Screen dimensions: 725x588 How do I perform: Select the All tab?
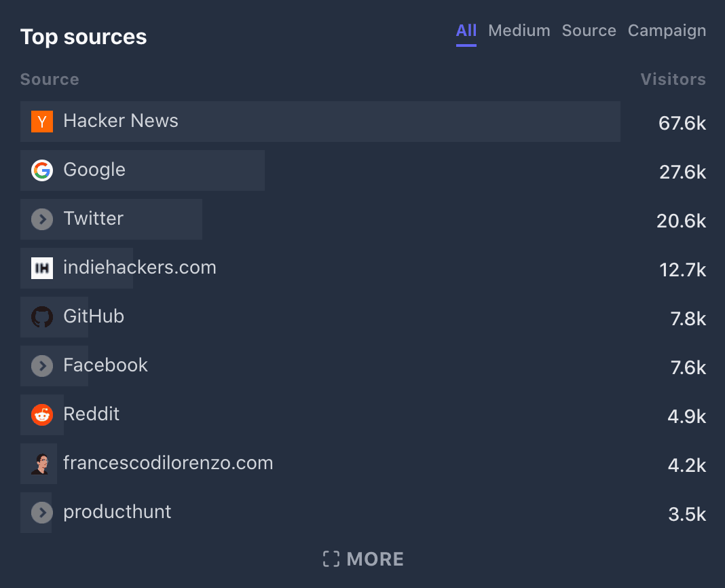[x=466, y=31]
